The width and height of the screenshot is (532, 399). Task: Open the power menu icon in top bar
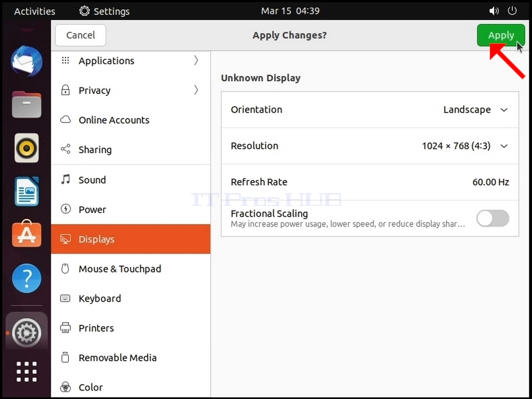point(512,11)
